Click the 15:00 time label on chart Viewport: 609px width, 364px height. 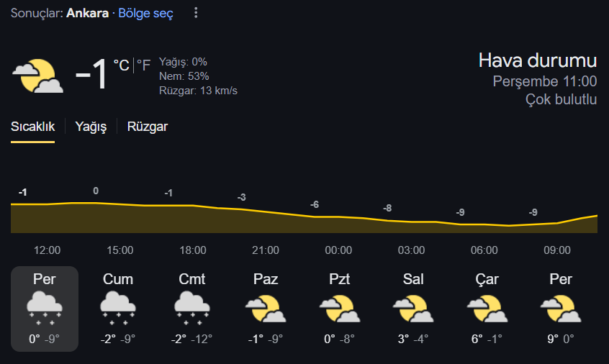tap(120, 250)
